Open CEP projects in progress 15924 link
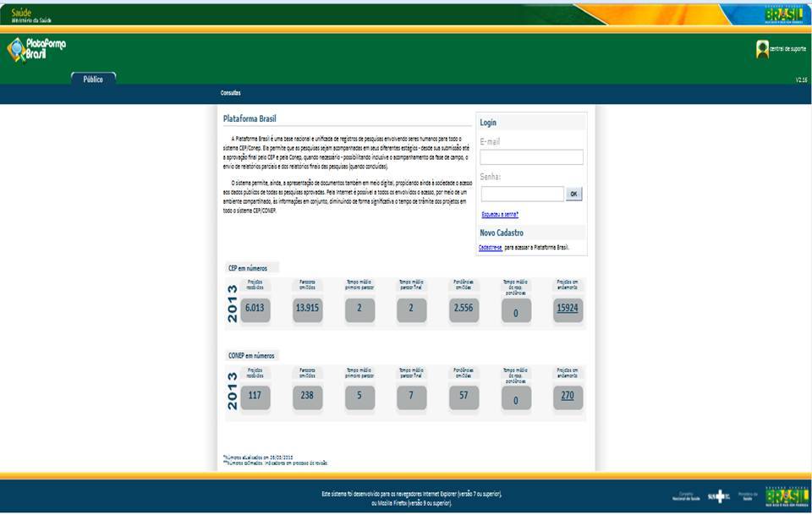The width and height of the screenshot is (812, 515). click(x=568, y=308)
